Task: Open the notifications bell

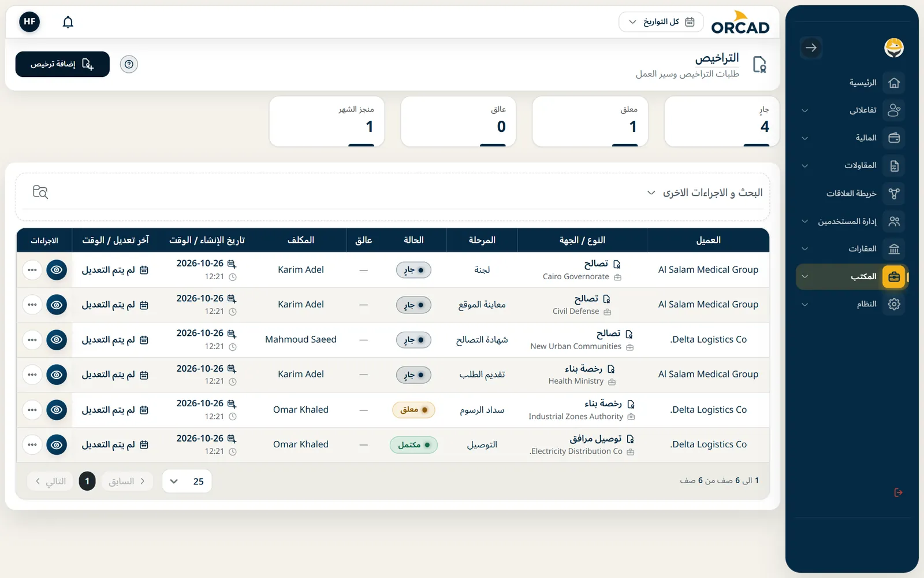Action: coord(68,22)
